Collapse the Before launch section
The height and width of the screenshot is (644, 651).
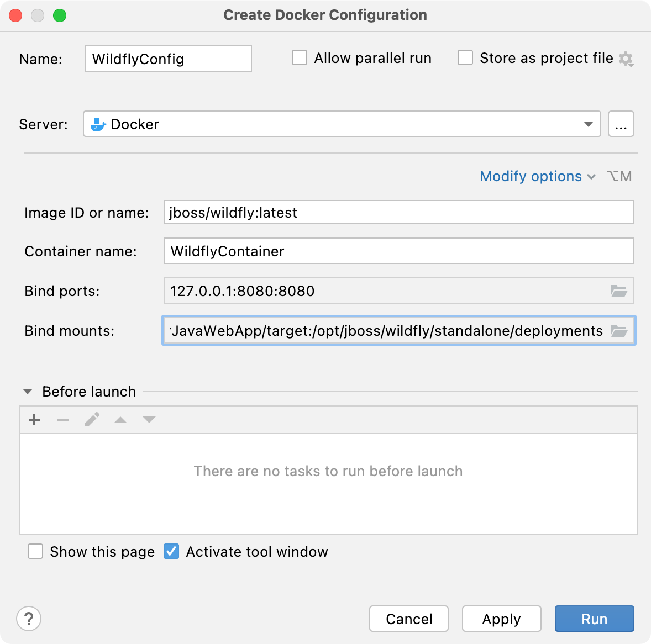(27, 391)
